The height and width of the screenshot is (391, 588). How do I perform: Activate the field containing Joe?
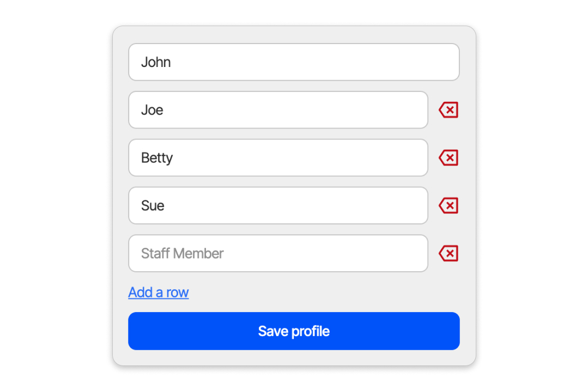click(278, 110)
